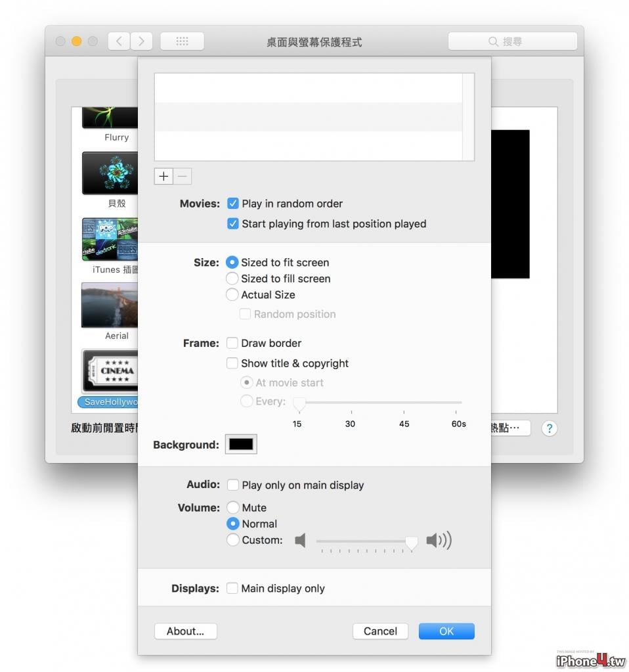Uncheck Play in random order
The width and height of the screenshot is (629, 672).
232,203
